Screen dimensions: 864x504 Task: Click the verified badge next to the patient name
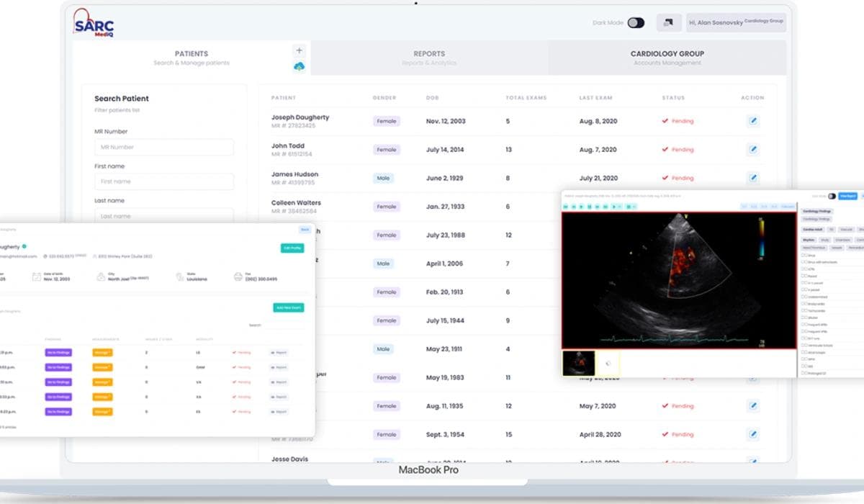pyautogui.click(x=24, y=246)
